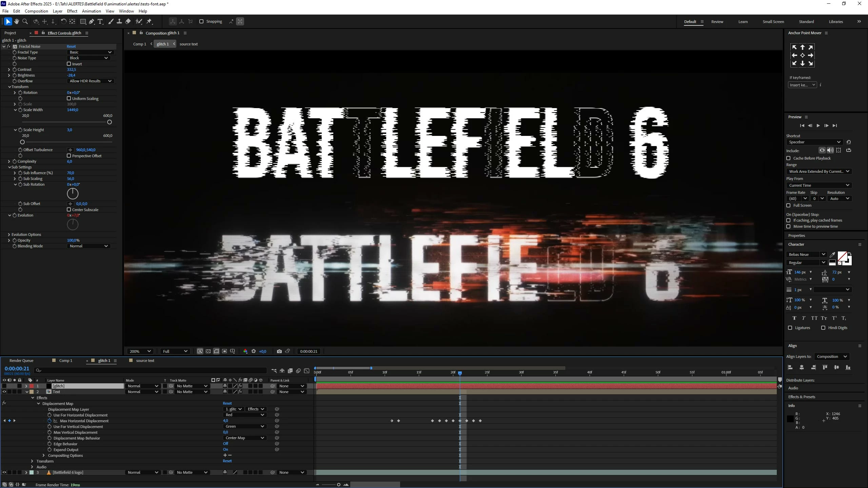This screenshot has width=868, height=488.
Task: Click the timeline current time display
Action: (x=17, y=368)
